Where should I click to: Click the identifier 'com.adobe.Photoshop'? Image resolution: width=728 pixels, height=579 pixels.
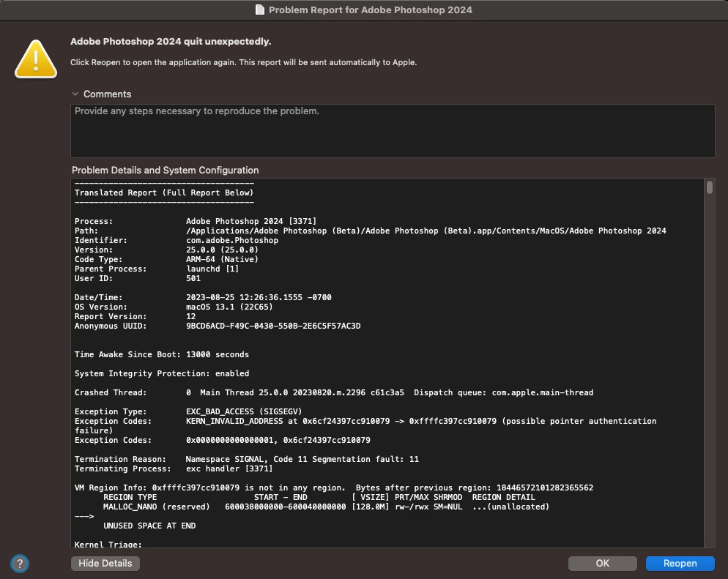(x=232, y=240)
